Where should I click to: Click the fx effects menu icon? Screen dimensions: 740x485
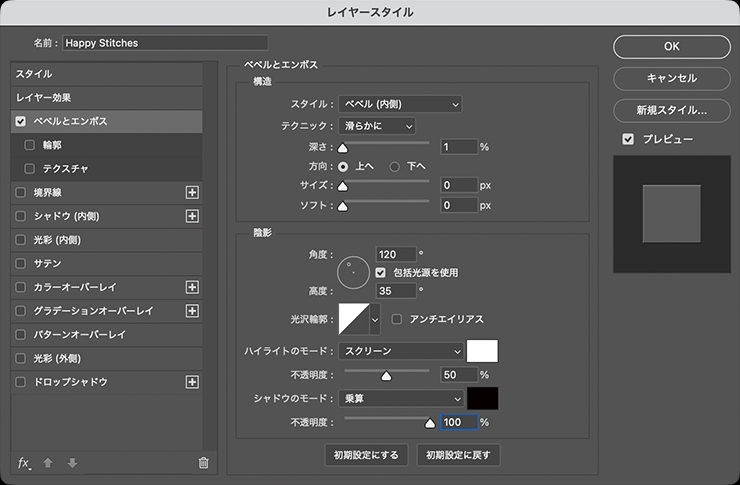tap(24, 462)
